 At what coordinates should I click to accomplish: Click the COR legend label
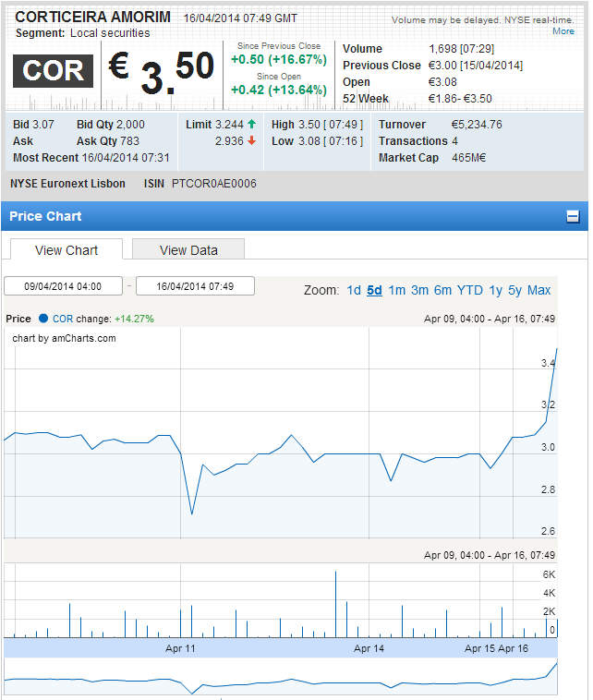coord(63,319)
